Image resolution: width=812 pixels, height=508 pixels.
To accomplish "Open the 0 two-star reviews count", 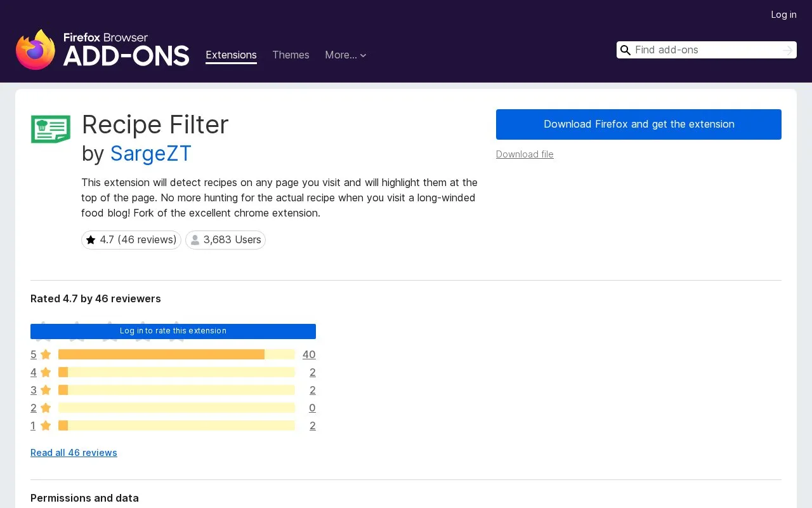I will click(x=312, y=408).
